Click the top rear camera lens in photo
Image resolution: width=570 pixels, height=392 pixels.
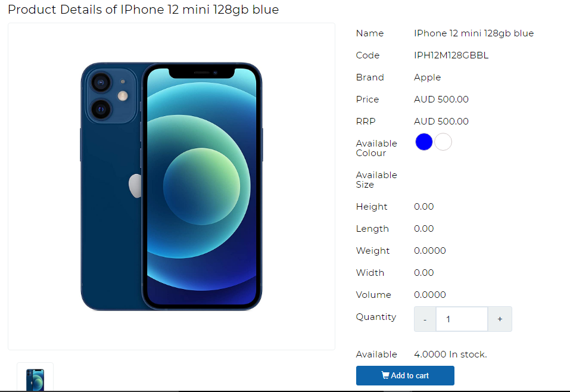click(x=101, y=83)
